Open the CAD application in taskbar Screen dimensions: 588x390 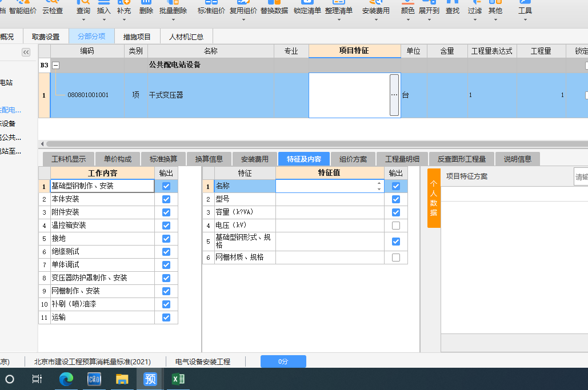[94, 379]
